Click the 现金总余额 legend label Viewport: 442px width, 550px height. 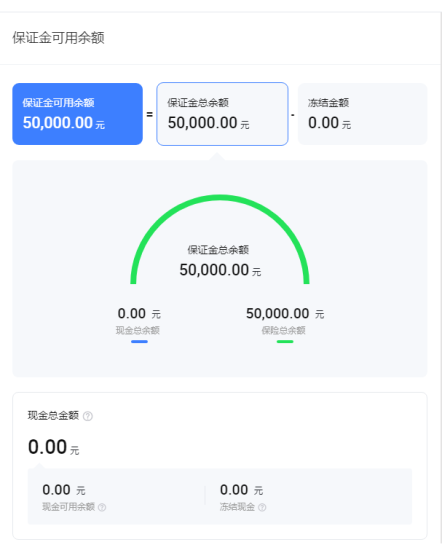coord(138,330)
